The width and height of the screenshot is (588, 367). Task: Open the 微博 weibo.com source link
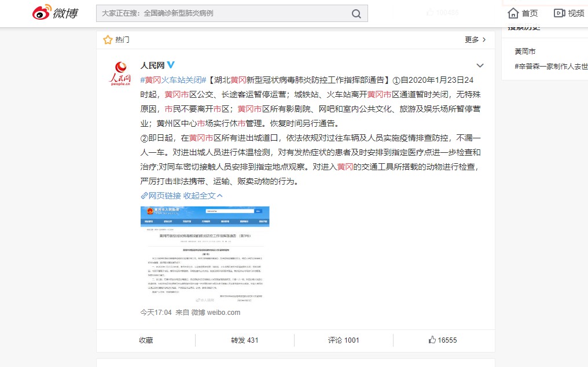tap(216, 312)
